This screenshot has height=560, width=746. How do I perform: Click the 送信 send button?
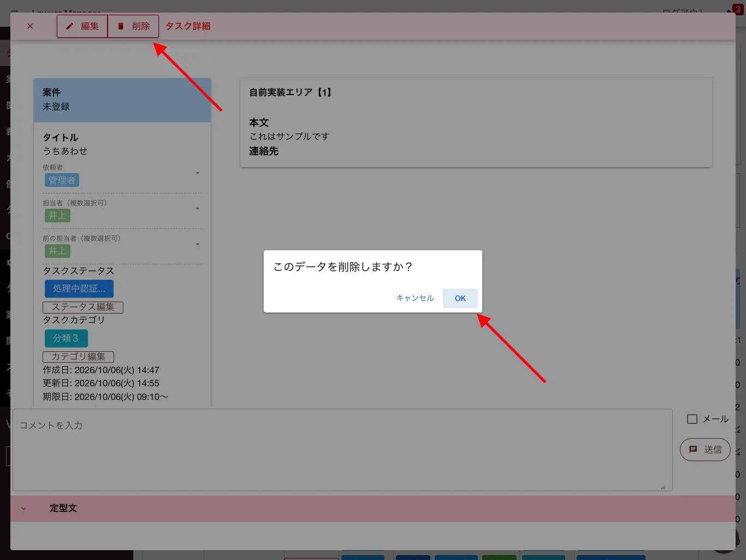(x=705, y=450)
